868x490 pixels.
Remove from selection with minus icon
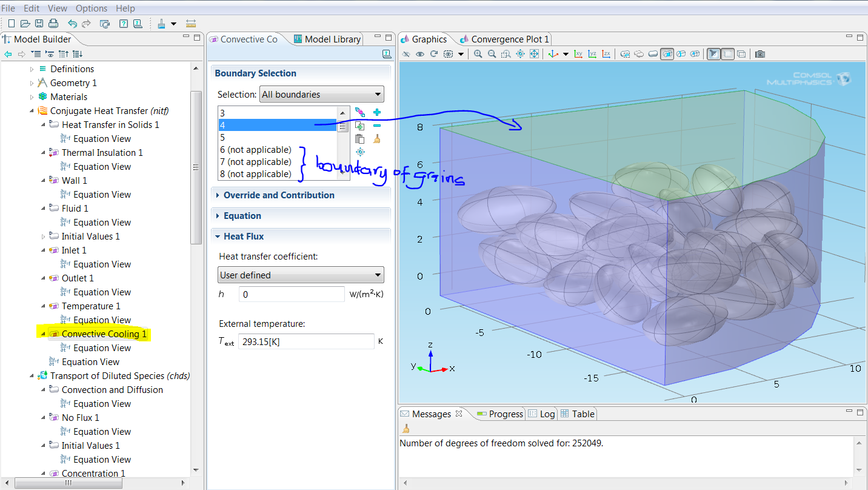pos(376,126)
